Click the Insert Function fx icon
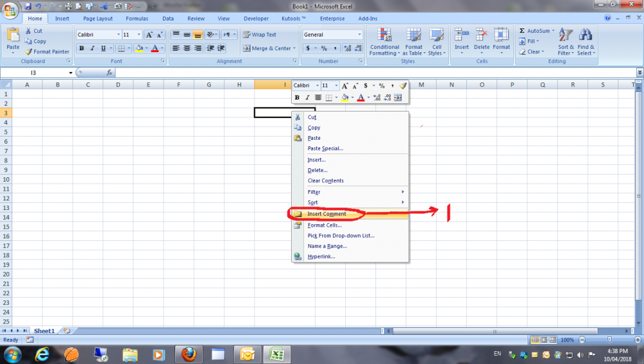This screenshot has height=364, width=644. click(109, 73)
